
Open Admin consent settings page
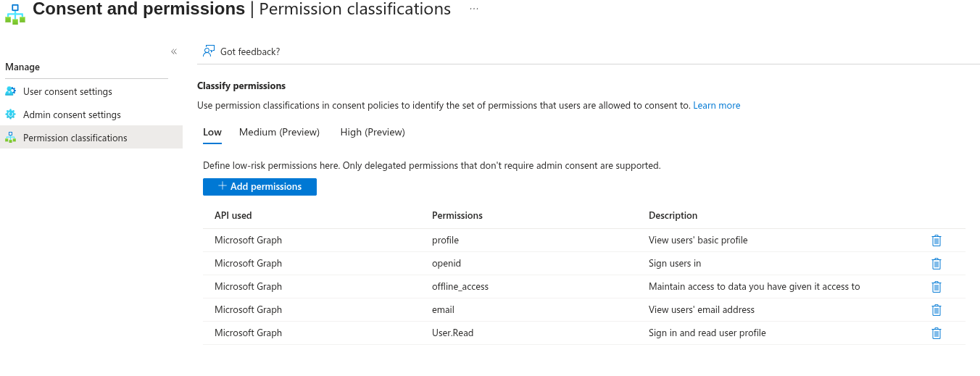72,114
